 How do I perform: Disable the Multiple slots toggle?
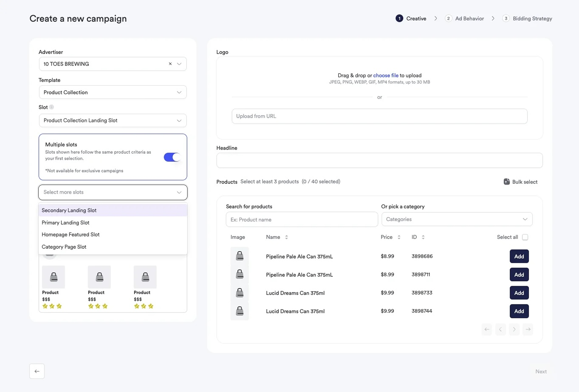(x=172, y=157)
